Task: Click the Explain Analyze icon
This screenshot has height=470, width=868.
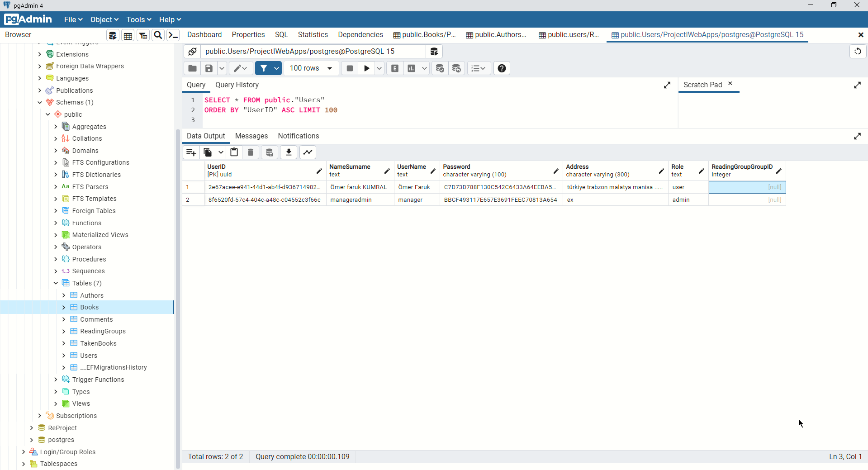Action: (x=411, y=68)
